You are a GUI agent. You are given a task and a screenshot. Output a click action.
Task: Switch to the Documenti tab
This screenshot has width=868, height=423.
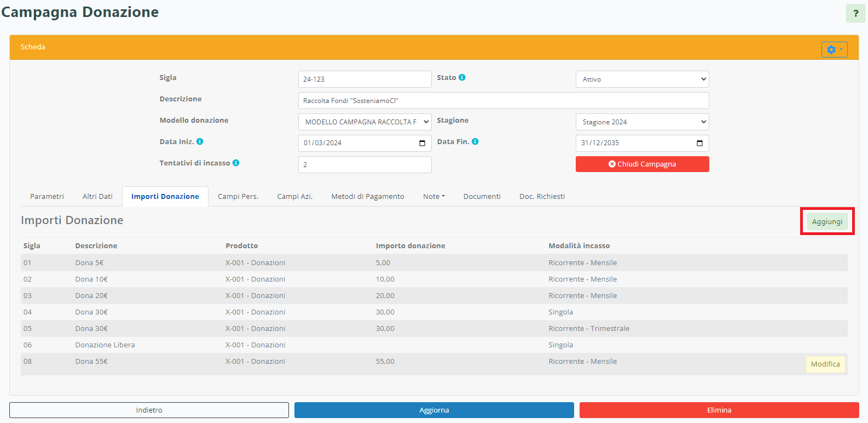pyautogui.click(x=482, y=197)
